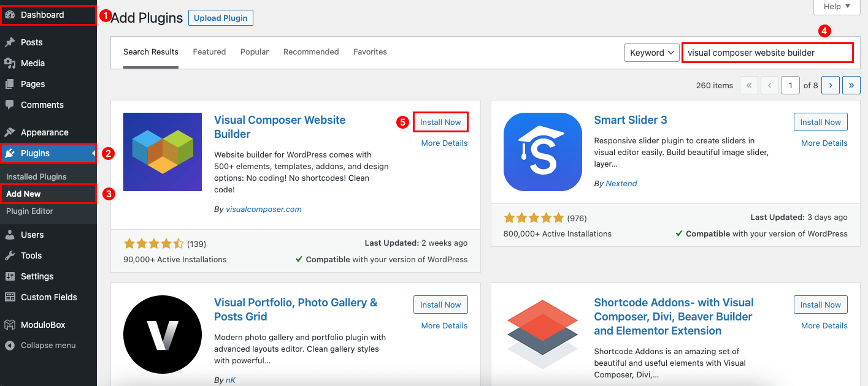Switch to Recommended plugins tab
The image size is (868, 386).
pyautogui.click(x=311, y=52)
